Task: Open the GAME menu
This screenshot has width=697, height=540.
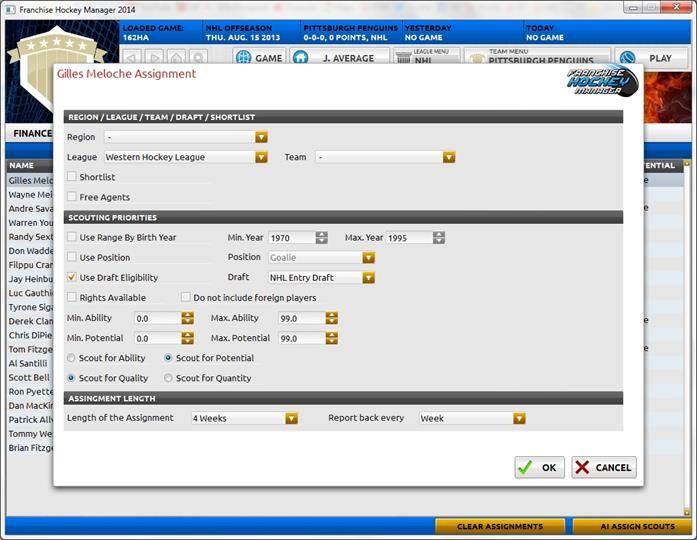Action: pyautogui.click(x=260, y=58)
